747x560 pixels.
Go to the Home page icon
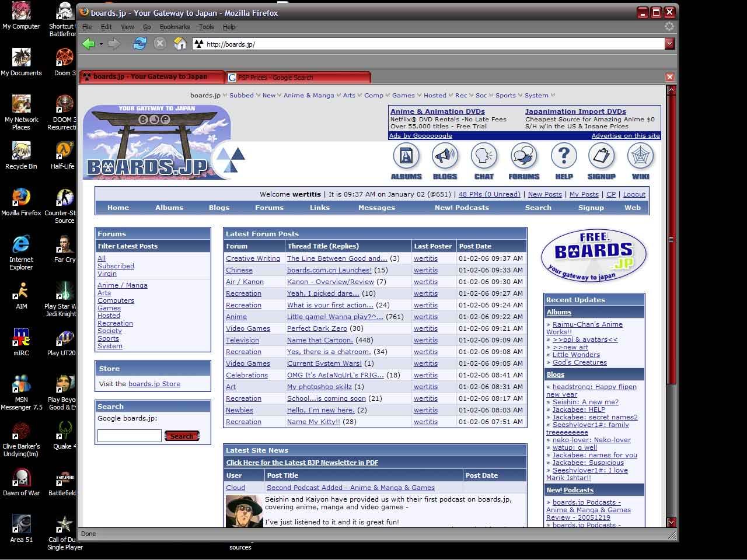point(180,44)
